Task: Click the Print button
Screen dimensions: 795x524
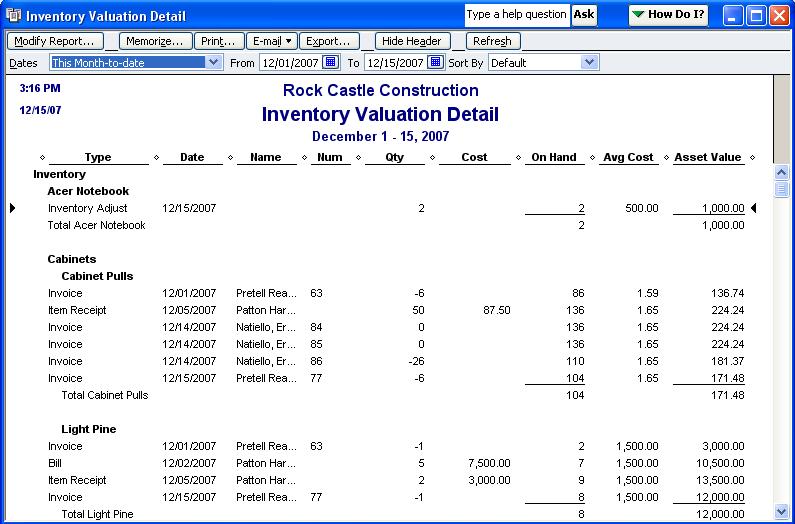Action: (x=217, y=41)
